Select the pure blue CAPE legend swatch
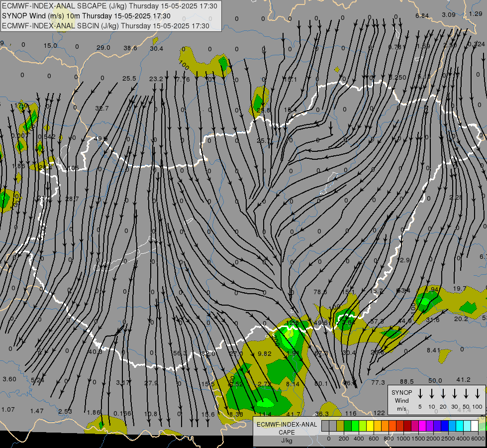The height and width of the screenshot is (448, 487). tap(444, 426)
